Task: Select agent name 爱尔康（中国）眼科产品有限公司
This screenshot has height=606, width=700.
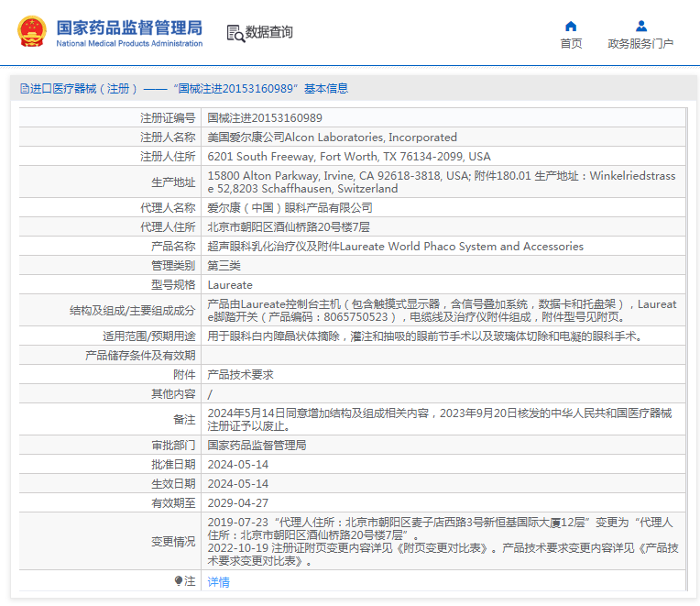Action: [x=290, y=208]
